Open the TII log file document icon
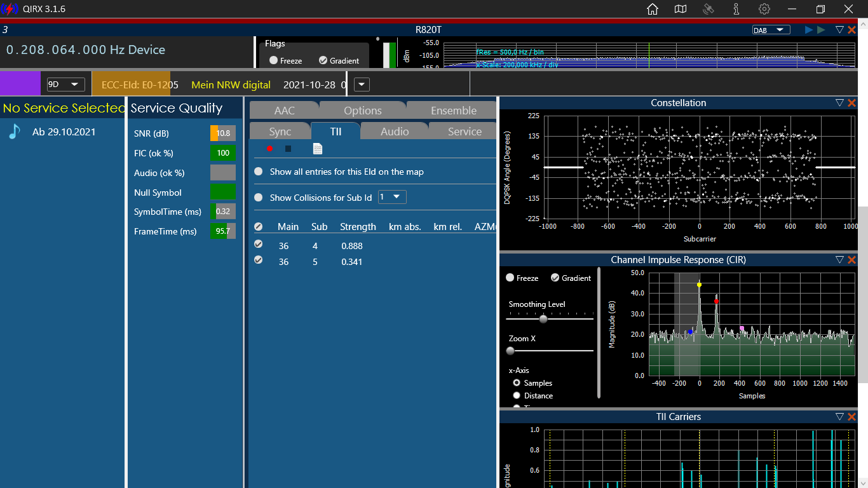868x488 pixels. pyautogui.click(x=318, y=148)
